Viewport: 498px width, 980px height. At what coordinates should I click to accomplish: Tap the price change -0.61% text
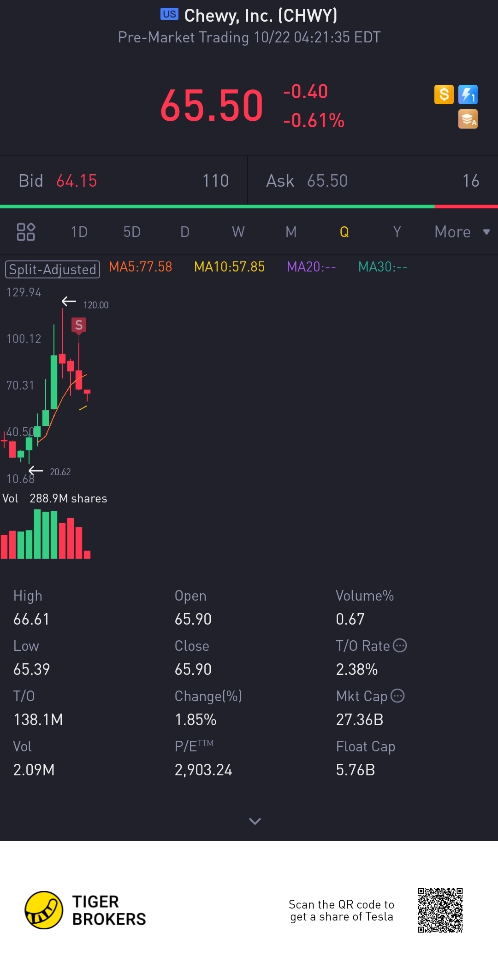coord(314,120)
